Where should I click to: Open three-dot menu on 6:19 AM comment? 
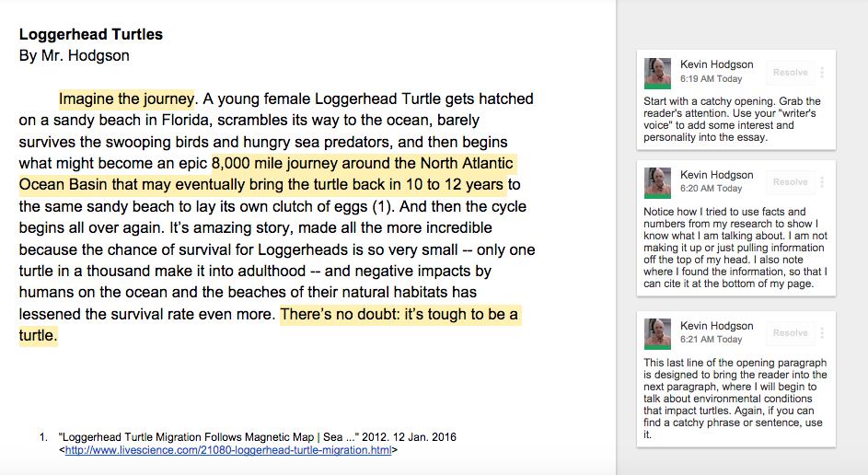tap(822, 73)
